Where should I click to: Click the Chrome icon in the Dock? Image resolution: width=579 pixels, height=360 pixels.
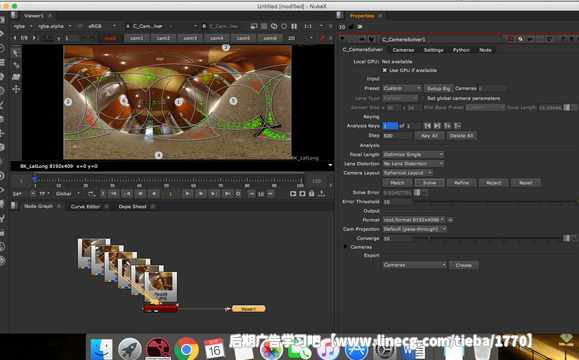(x=186, y=349)
